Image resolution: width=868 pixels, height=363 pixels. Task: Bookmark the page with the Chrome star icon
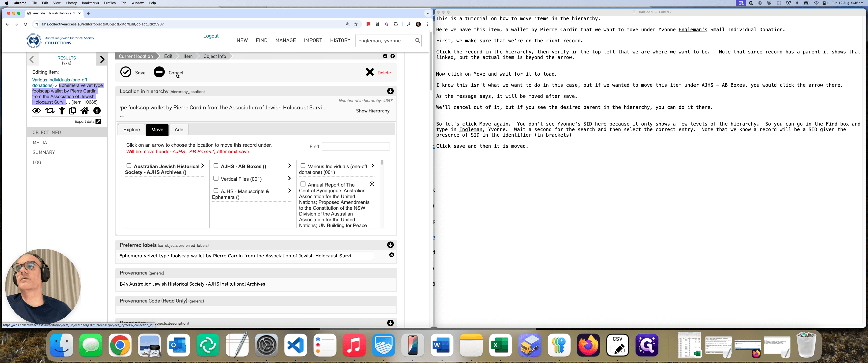click(356, 24)
